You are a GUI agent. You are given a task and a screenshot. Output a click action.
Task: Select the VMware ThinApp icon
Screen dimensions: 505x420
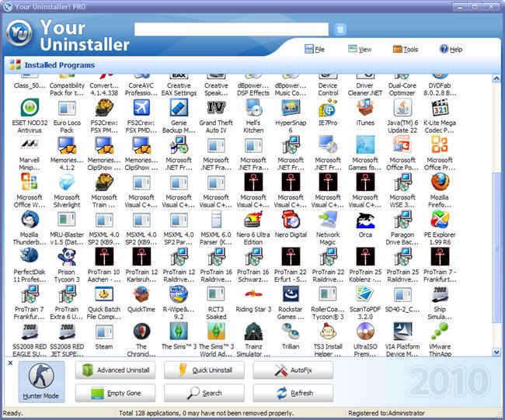coord(440,331)
